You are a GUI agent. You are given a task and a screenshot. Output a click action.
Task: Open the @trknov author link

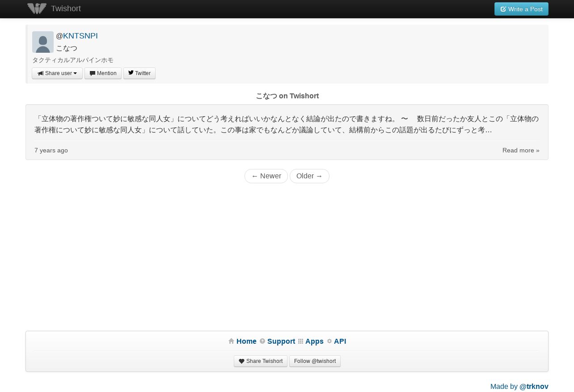click(534, 386)
